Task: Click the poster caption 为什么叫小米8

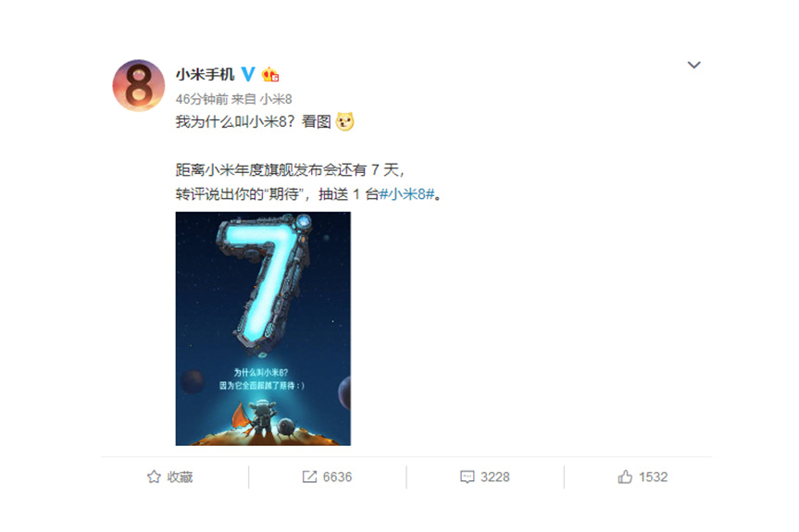Action: (x=261, y=372)
